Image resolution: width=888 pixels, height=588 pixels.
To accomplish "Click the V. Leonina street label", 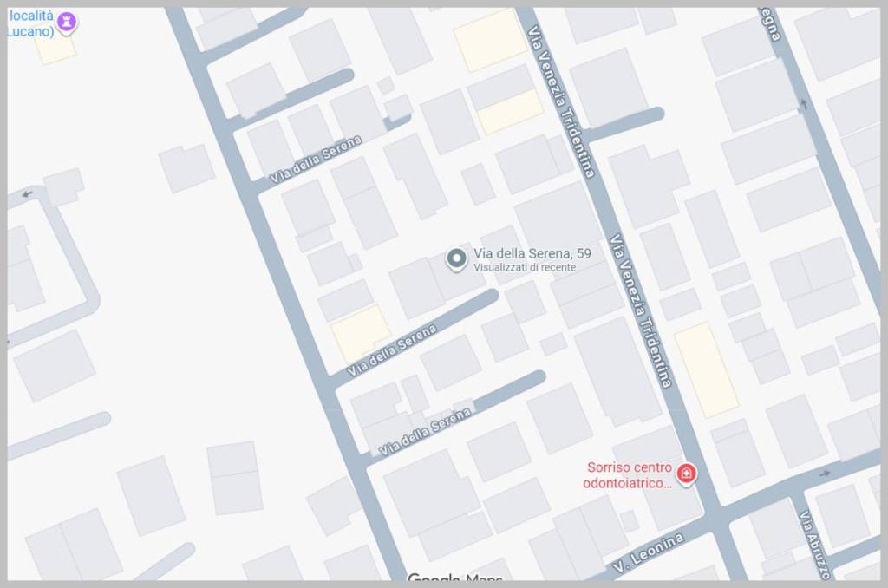I will coord(648,552).
